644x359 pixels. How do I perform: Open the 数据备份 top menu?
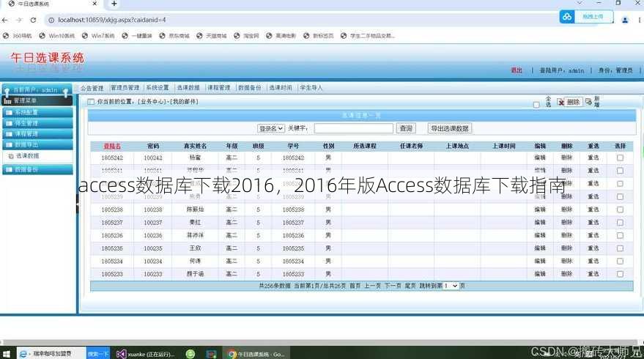(250, 88)
